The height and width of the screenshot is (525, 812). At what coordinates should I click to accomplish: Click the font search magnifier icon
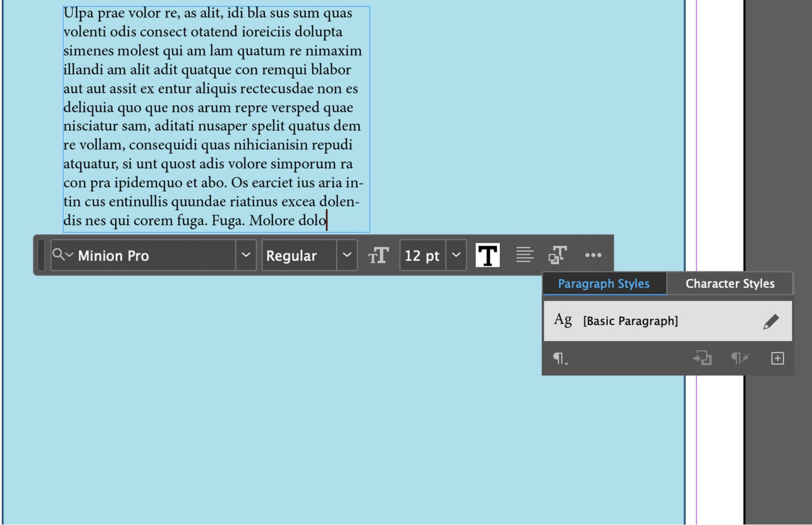[59, 255]
